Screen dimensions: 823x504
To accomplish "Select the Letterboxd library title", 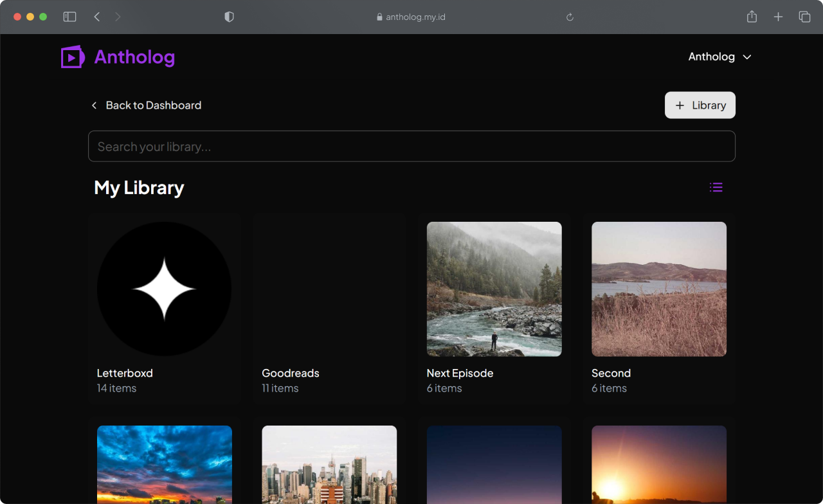I will tap(125, 373).
